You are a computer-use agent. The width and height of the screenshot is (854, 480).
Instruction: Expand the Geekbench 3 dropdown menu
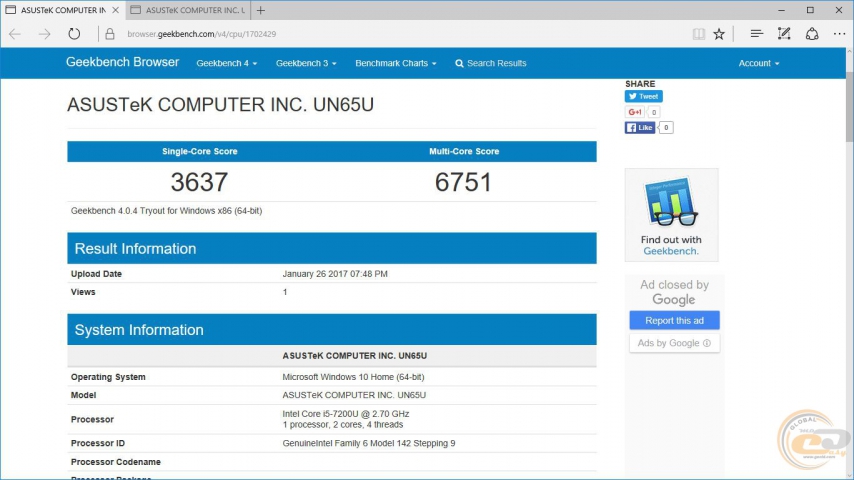tap(306, 63)
